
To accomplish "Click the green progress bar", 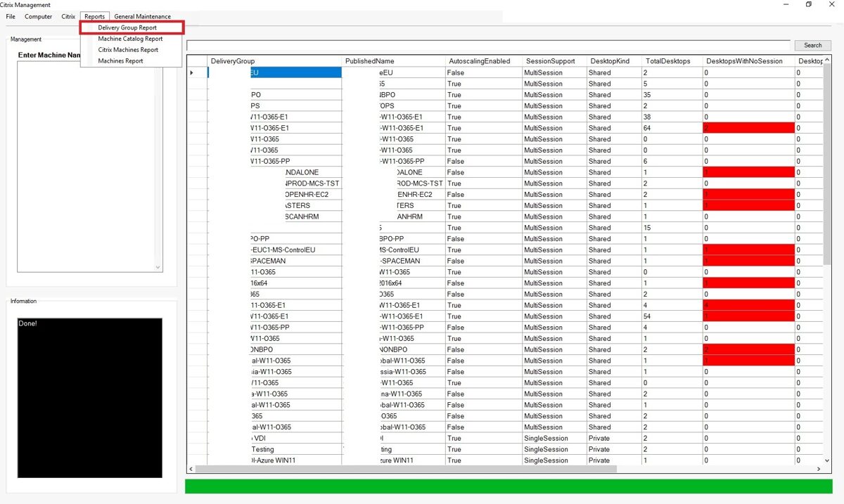I will click(x=509, y=486).
